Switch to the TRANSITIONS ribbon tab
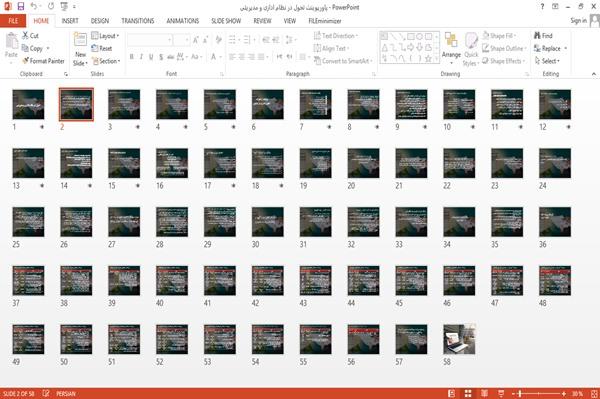 tap(138, 21)
